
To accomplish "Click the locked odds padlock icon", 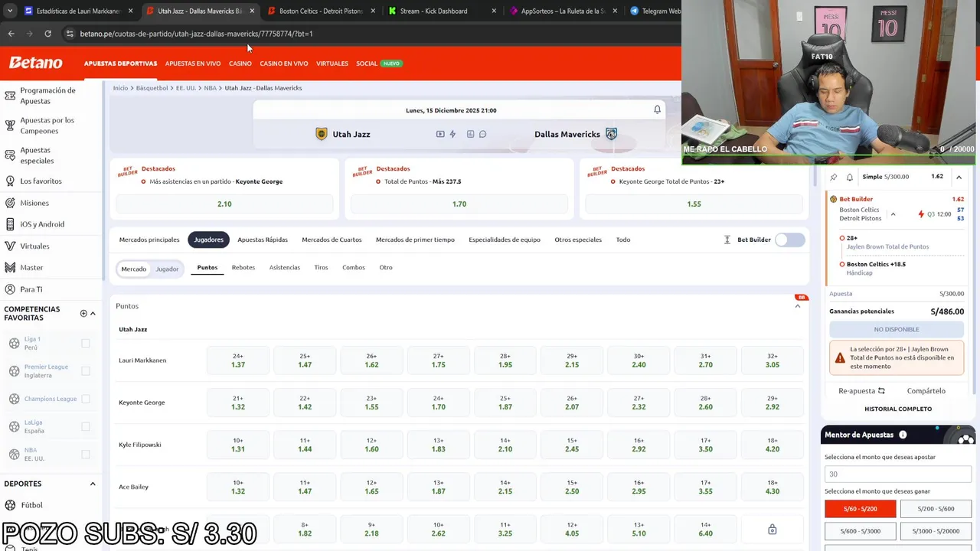I will coord(772,530).
